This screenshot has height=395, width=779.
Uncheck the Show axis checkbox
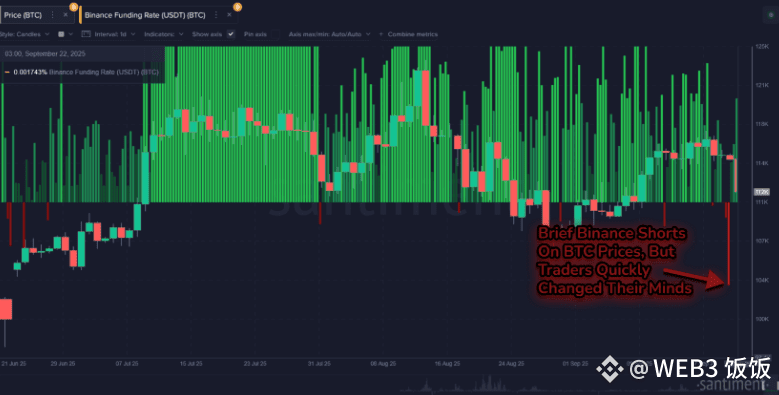[231, 34]
